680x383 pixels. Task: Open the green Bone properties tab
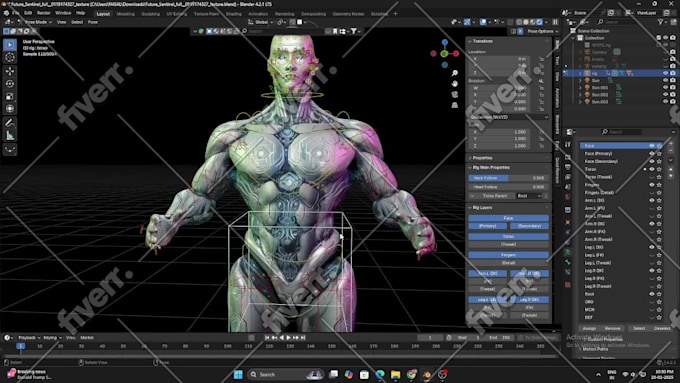568,262
